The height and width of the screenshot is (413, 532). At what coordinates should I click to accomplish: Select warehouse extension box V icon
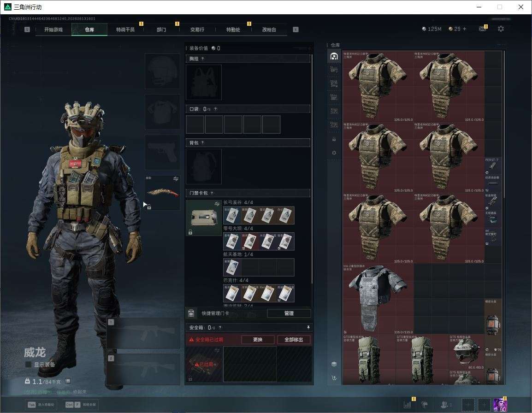click(334, 125)
